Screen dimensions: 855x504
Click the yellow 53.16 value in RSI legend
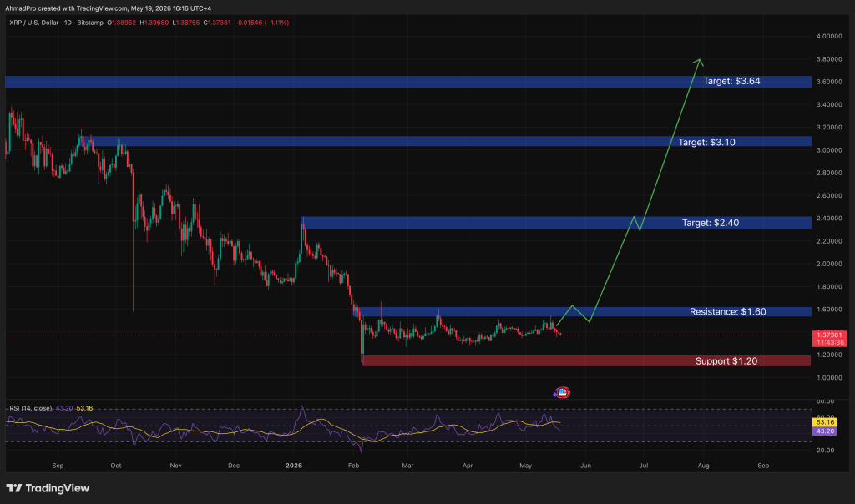[84, 408]
